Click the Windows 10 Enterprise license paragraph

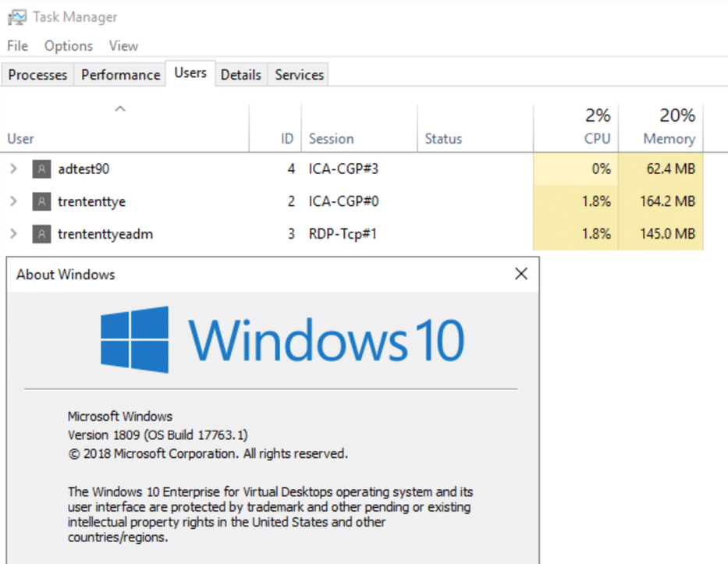pyautogui.click(x=270, y=514)
